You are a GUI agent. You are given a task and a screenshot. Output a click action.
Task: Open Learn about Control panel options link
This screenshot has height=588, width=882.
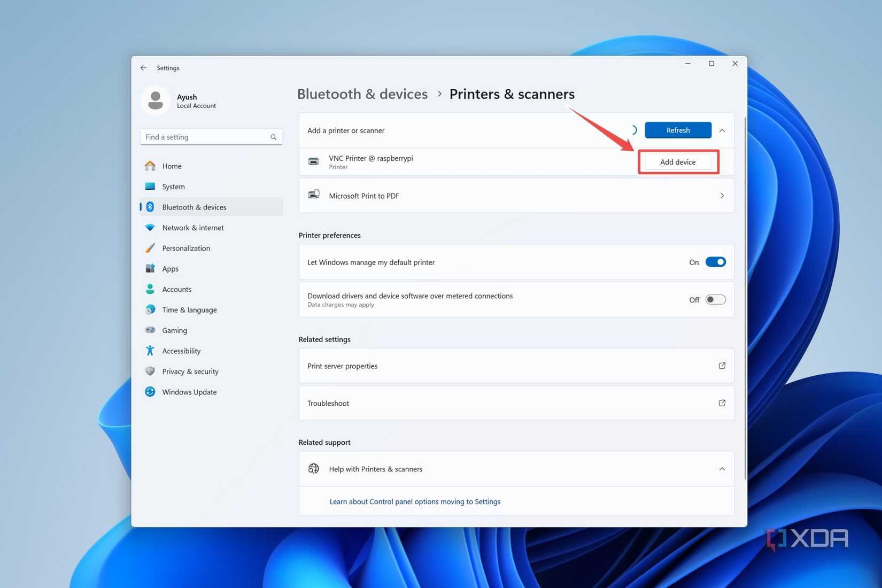point(415,501)
